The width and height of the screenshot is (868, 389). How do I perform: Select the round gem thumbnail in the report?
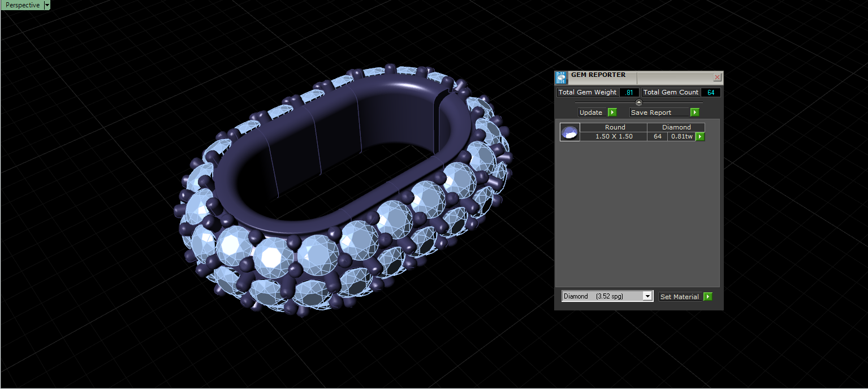tap(570, 132)
